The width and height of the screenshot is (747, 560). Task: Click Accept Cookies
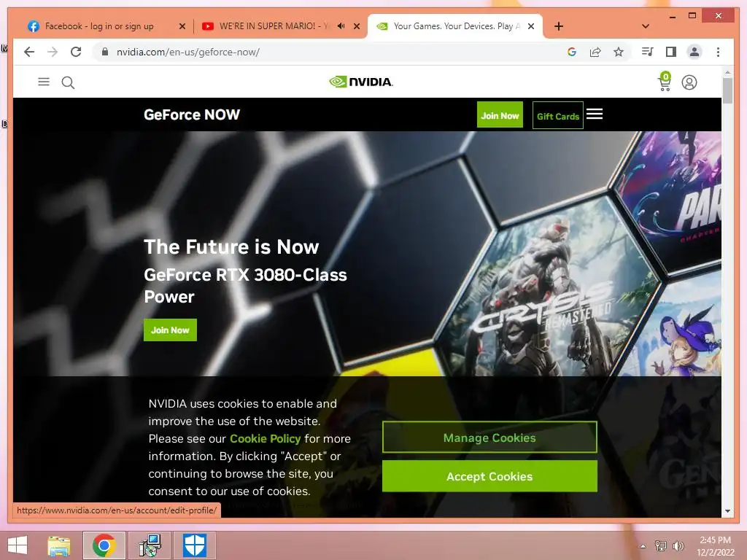pyautogui.click(x=489, y=476)
